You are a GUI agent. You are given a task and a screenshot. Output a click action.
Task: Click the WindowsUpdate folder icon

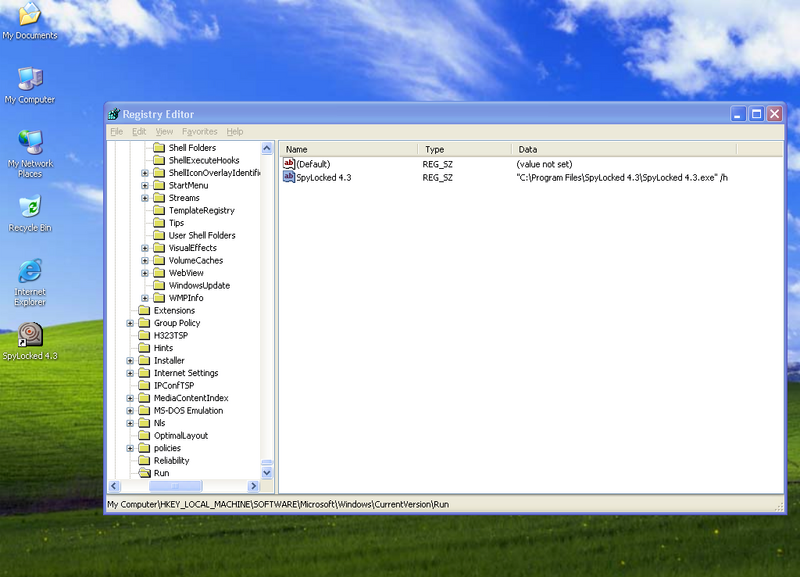[159, 285]
